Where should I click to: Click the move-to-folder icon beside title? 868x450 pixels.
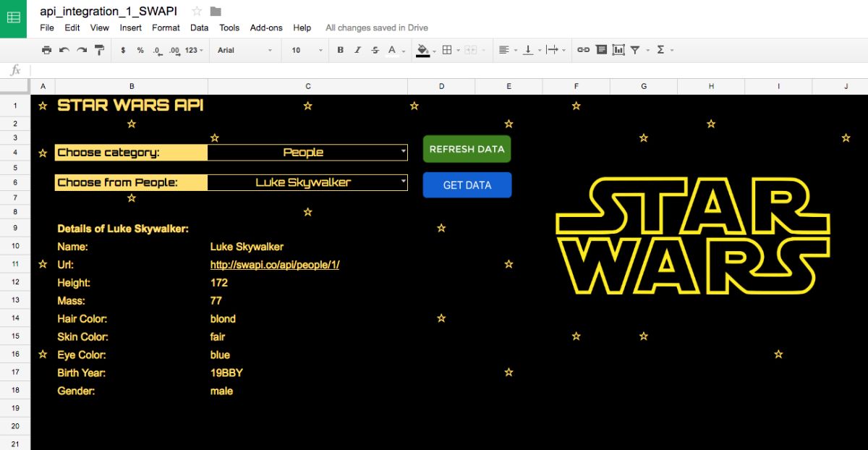pos(216,12)
